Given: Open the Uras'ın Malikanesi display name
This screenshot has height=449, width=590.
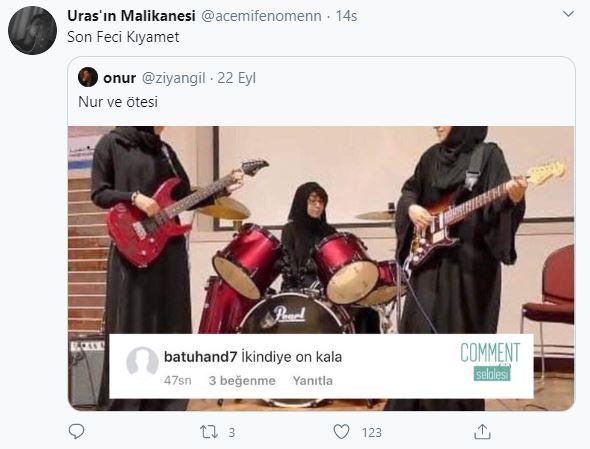Looking at the screenshot, I should (131, 16).
